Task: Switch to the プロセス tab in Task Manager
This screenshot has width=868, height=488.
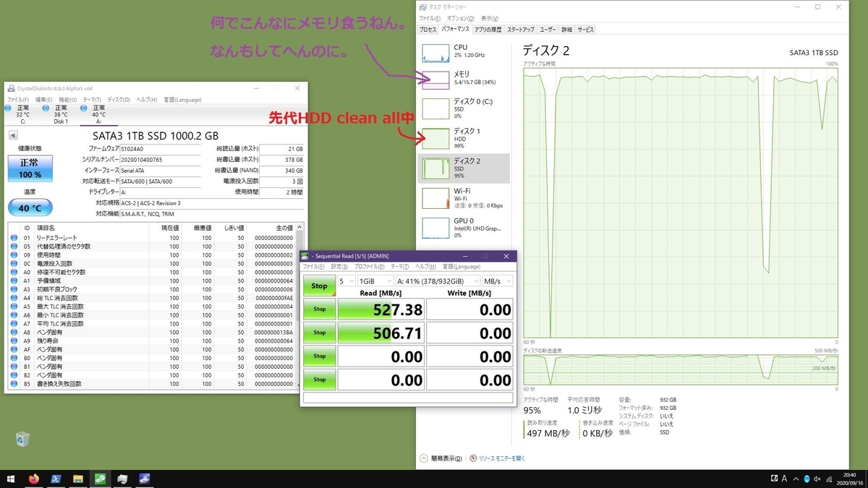Action: 428,30
